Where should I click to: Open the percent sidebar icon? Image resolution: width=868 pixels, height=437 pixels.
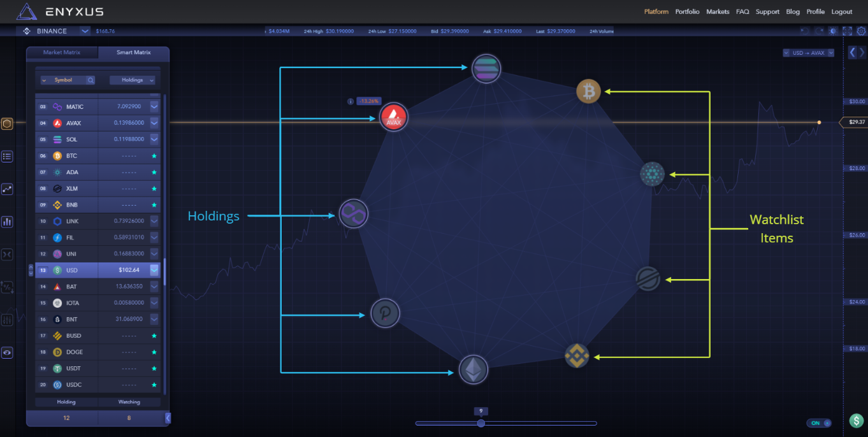coord(7,287)
